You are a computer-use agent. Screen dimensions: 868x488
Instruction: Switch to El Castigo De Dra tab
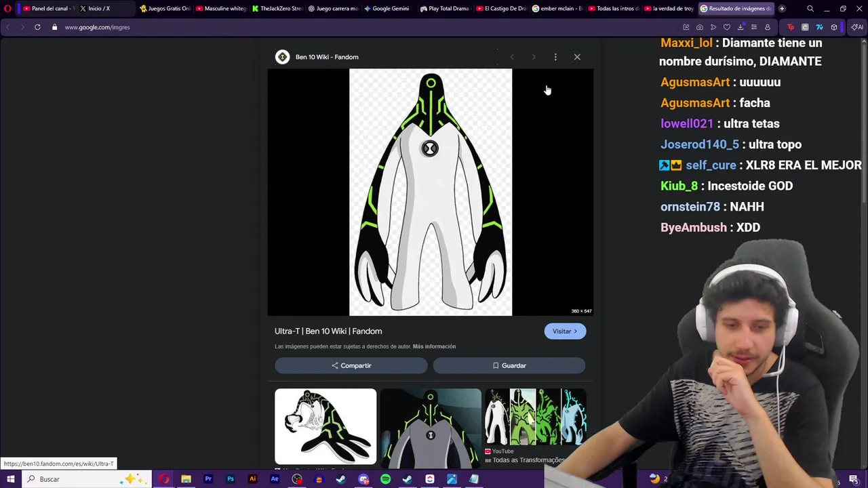coord(501,9)
